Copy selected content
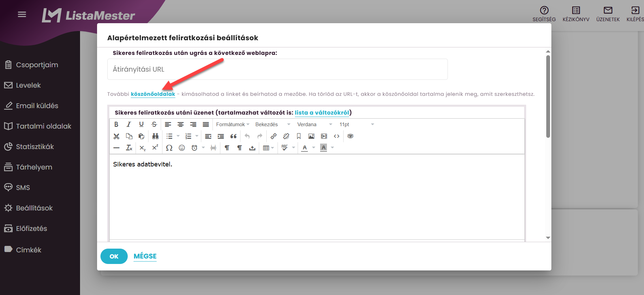The height and width of the screenshot is (295, 644). [x=129, y=136]
